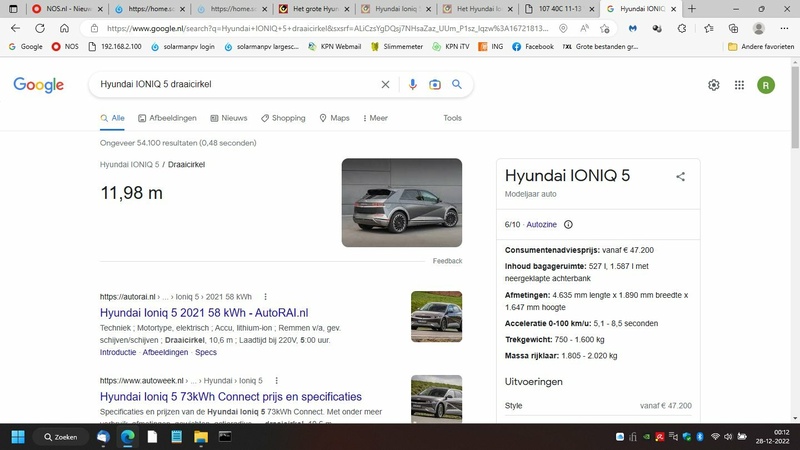The height and width of the screenshot is (450, 800).
Task: Open Edge favorites list
Action: click(x=709, y=29)
